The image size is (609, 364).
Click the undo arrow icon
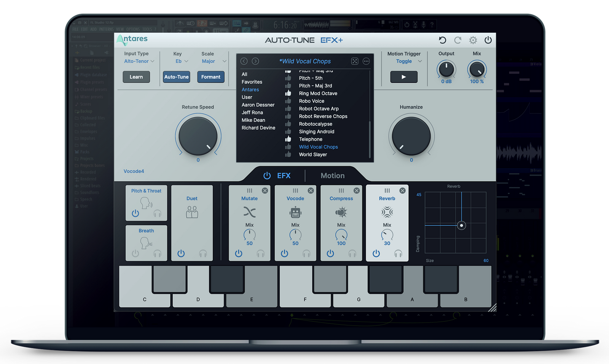(442, 40)
